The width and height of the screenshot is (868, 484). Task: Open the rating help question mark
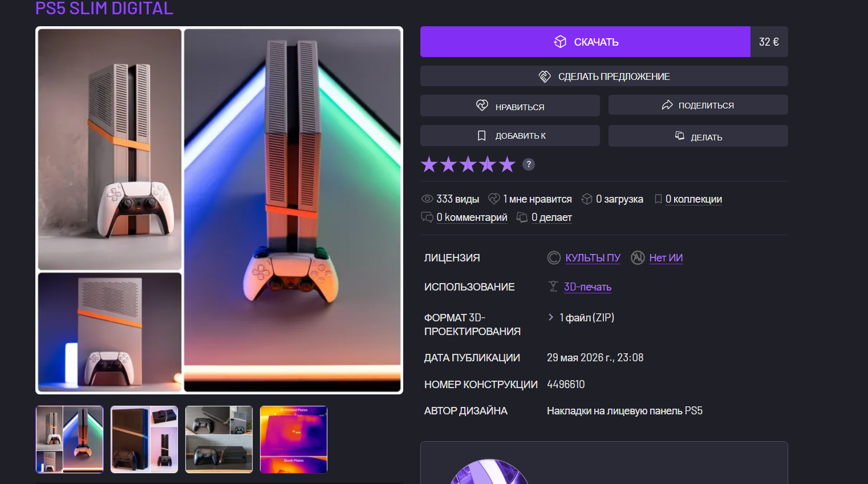[x=529, y=164]
